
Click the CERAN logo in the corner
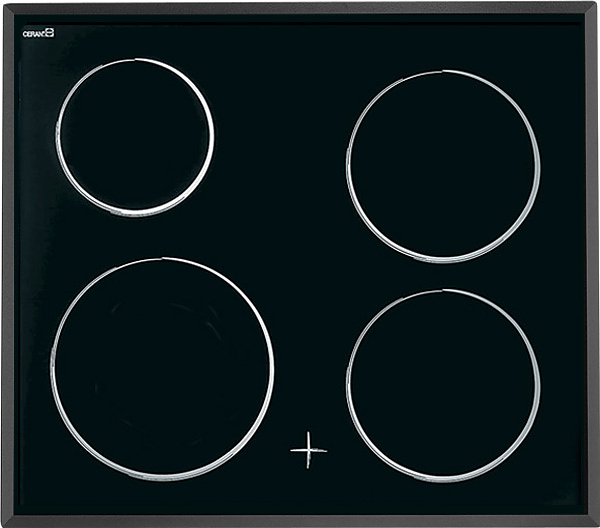pos(38,34)
